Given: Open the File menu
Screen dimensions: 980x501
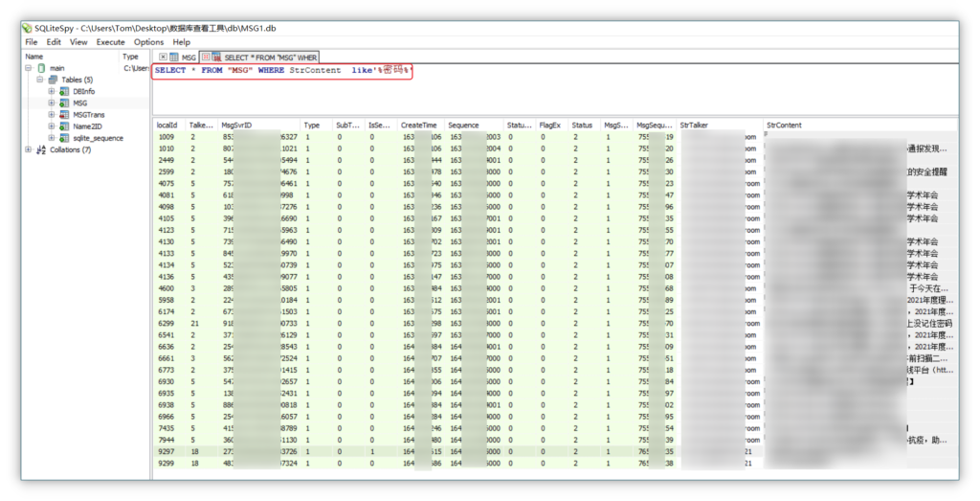Looking at the screenshot, I should point(32,42).
